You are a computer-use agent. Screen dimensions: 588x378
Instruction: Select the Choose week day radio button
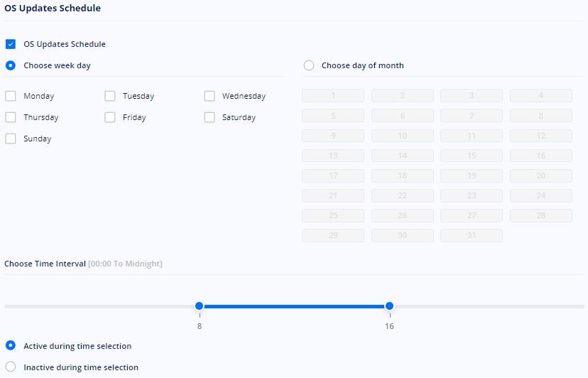pyautogui.click(x=11, y=65)
